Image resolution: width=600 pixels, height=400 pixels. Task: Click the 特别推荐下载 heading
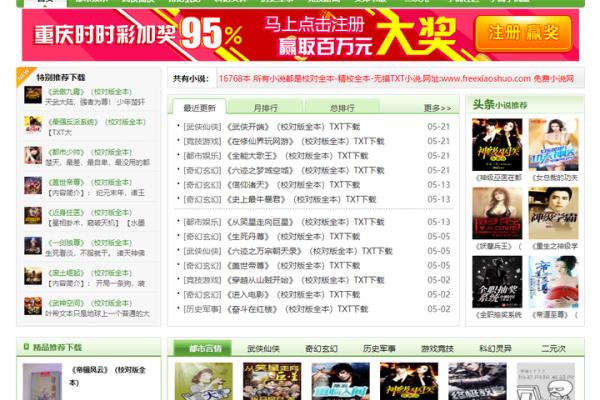click(60, 77)
